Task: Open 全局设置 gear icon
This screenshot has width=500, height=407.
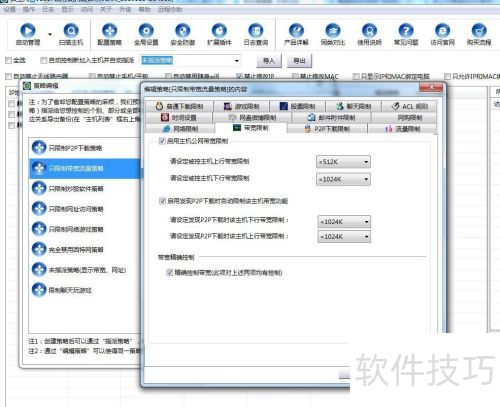Action: click(146, 30)
